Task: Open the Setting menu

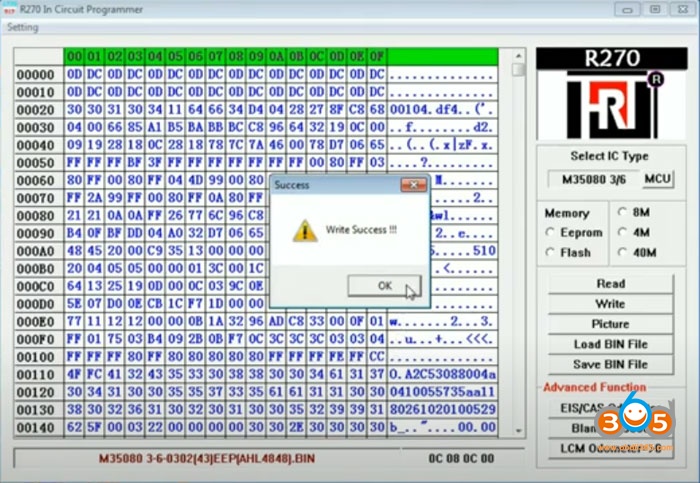Action: point(23,28)
